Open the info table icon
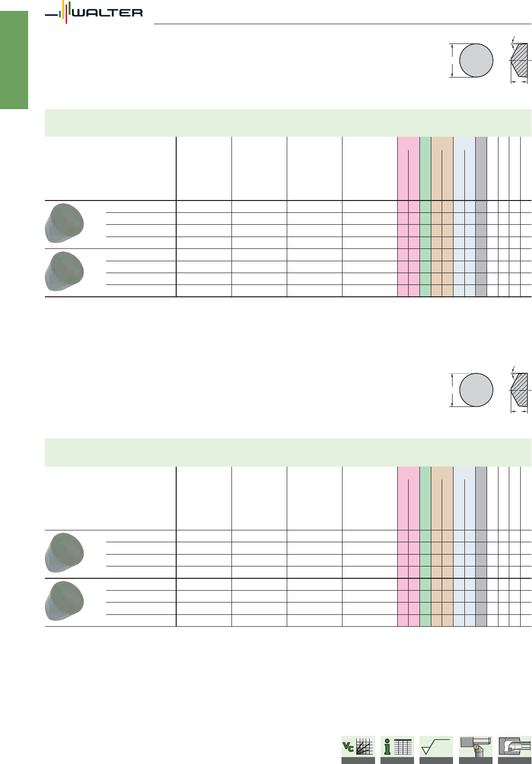This screenshot has width=532, height=764. tap(397, 749)
